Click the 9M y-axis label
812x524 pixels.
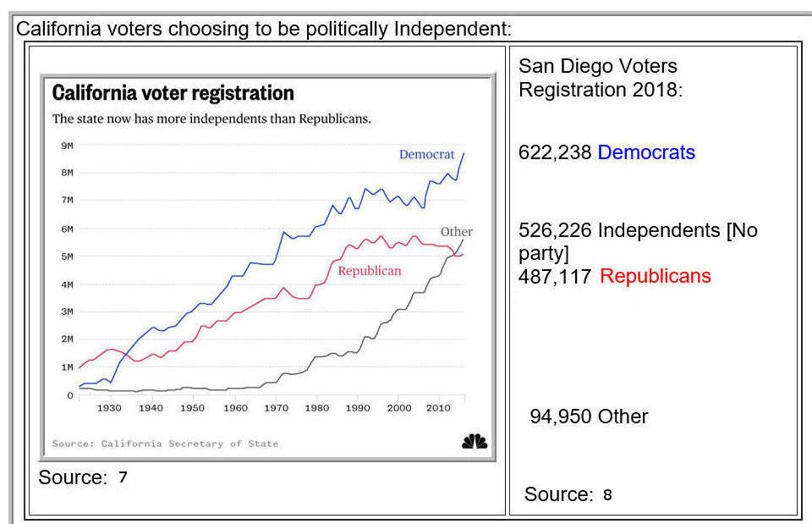[69, 146]
